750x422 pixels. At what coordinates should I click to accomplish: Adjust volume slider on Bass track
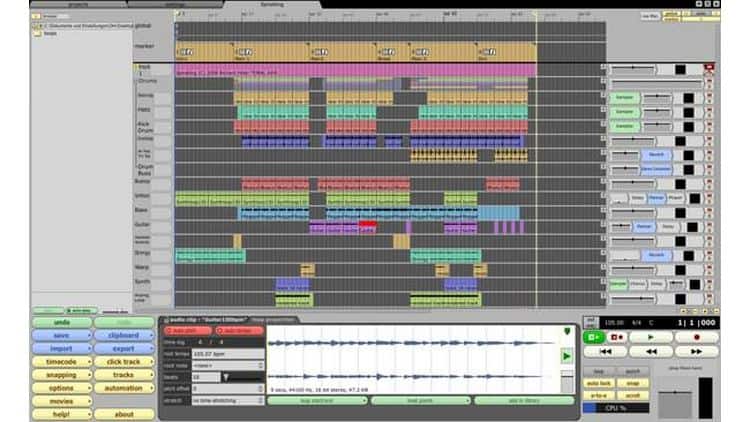(x=633, y=212)
